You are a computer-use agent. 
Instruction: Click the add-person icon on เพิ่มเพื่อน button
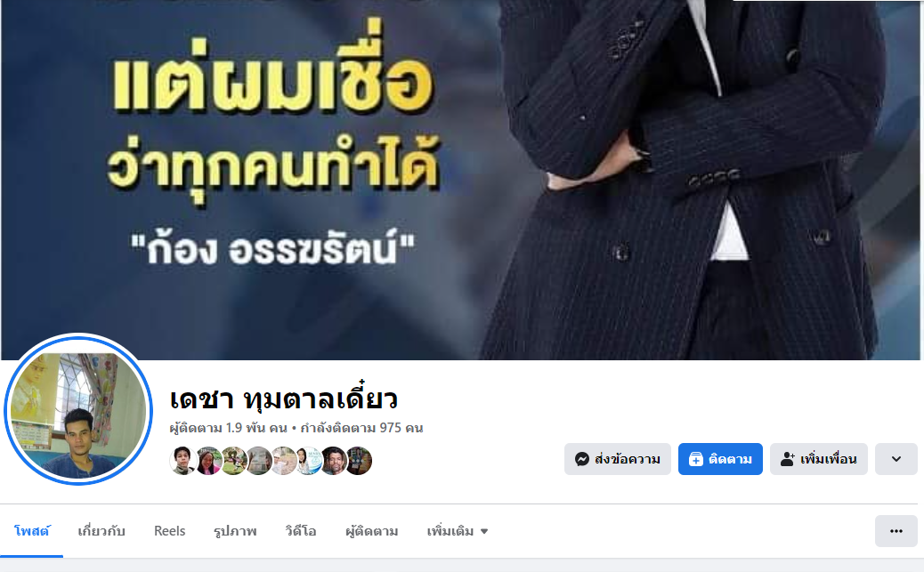click(787, 459)
